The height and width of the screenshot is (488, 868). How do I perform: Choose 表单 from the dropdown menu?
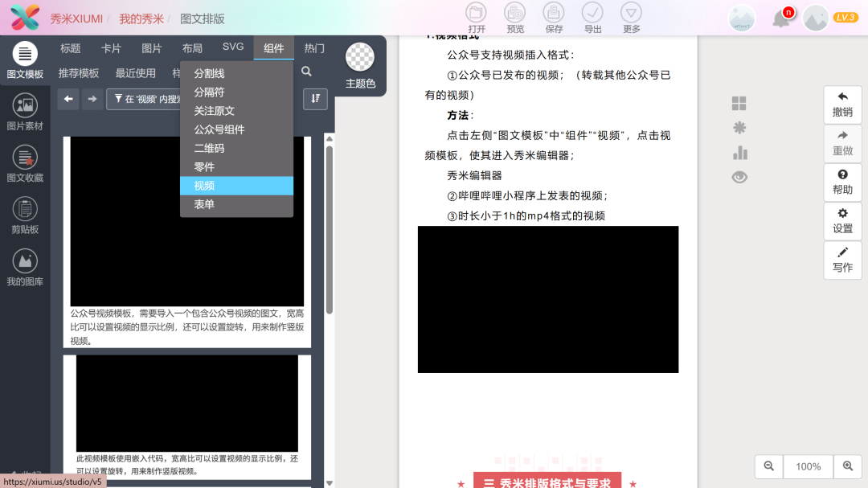coord(236,204)
